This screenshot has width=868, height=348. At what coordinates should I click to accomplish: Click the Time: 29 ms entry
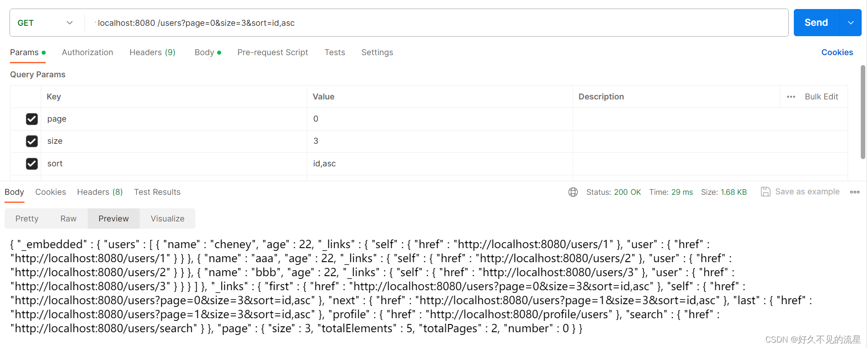tap(671, 192)
